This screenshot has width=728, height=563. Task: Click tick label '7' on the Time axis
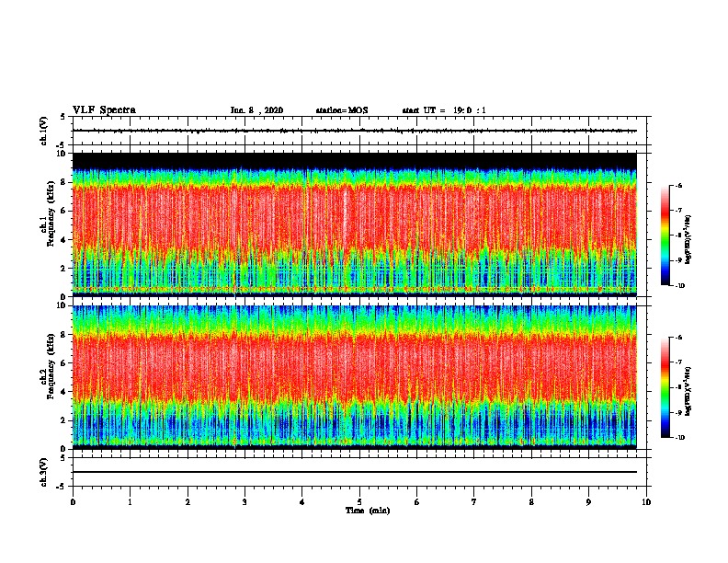474,502
